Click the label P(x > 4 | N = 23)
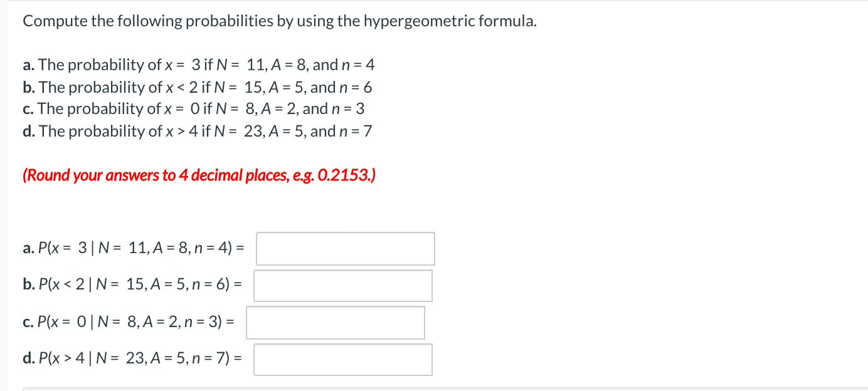Viewport: 868px width, 391px height. 132,359
